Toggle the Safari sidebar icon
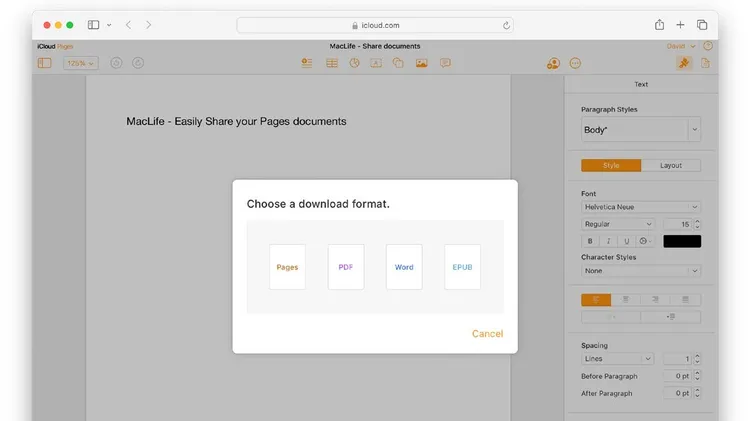 pos(93,25)
